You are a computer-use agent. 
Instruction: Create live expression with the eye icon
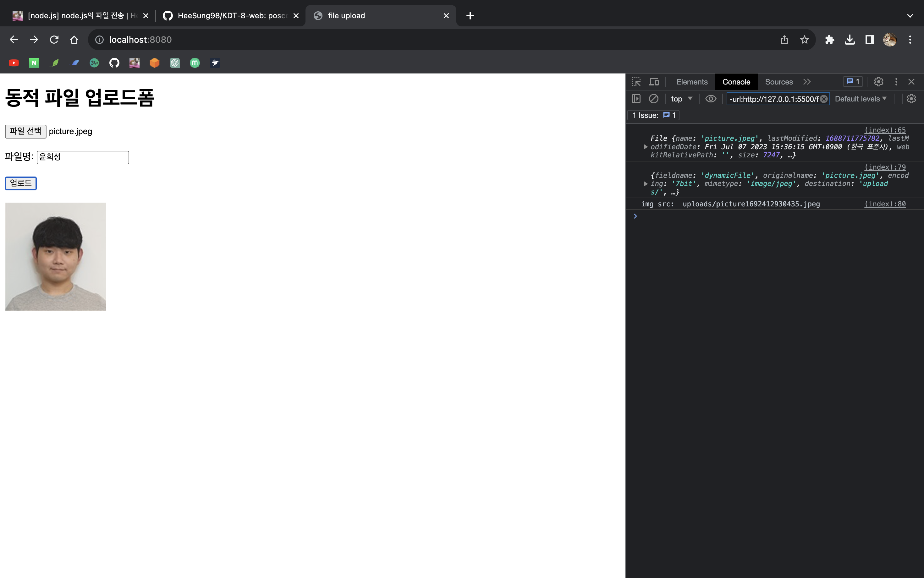pos(711,99)
